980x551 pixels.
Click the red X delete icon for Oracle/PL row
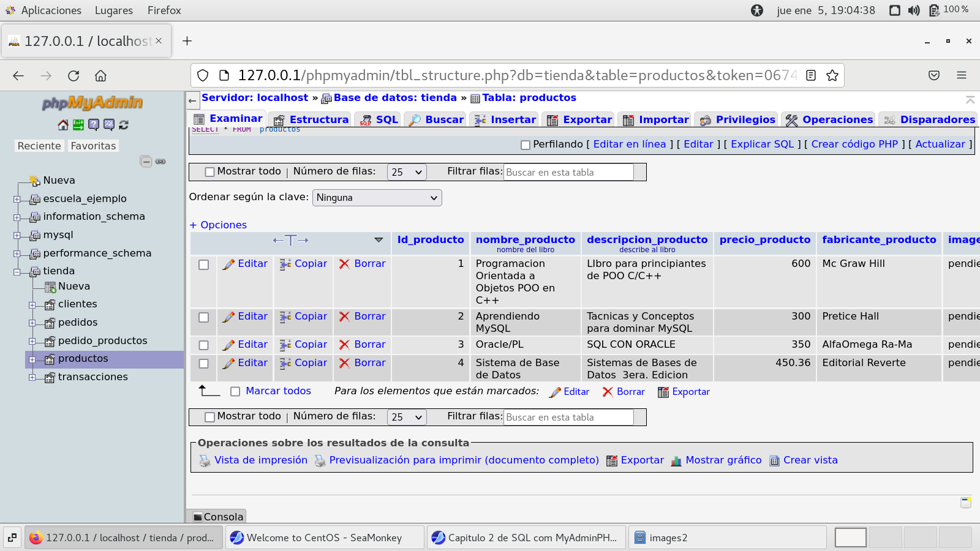pyautogui.click(x=344, y=345)
